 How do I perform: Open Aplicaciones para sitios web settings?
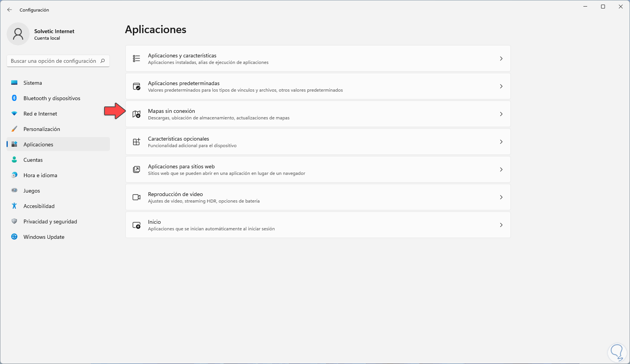click(x=318, y=169)
